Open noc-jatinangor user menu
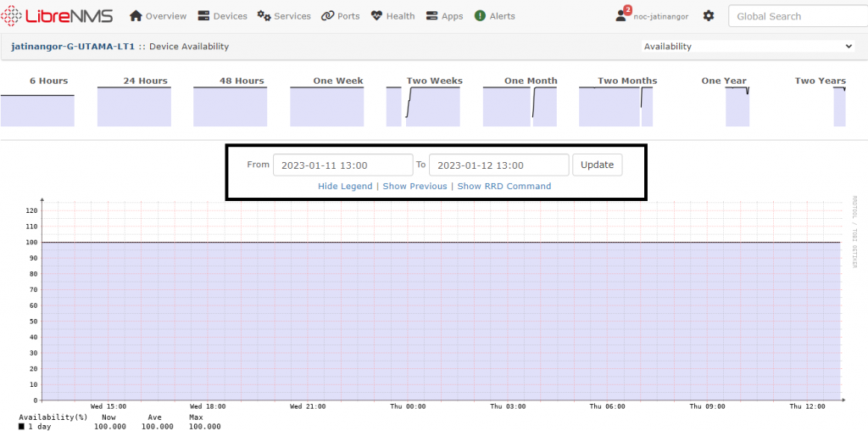This screenshot has width=868, height=431. 653,16
